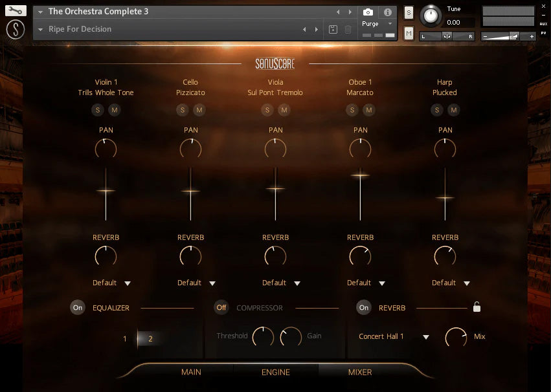This screenshot has height=392, width=551.
Task: Click the Violin 1 volume fader
Action: (x=106, y=194)
